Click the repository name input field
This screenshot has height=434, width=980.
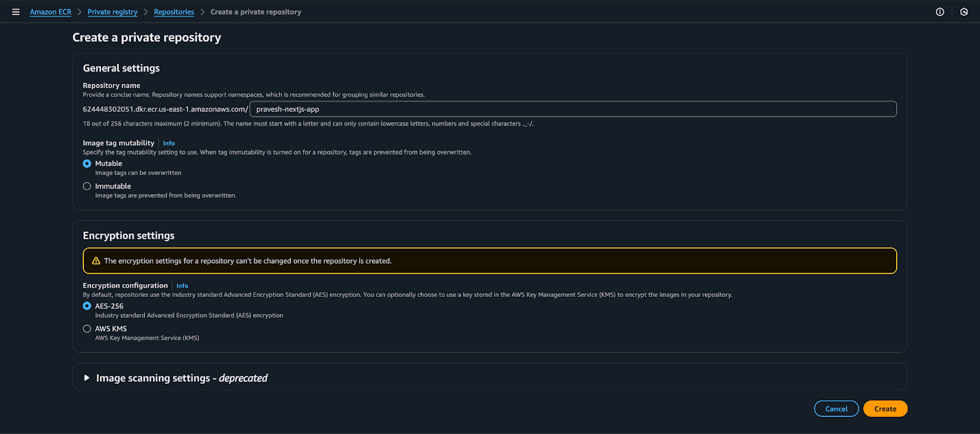click(x=573, y=109)
